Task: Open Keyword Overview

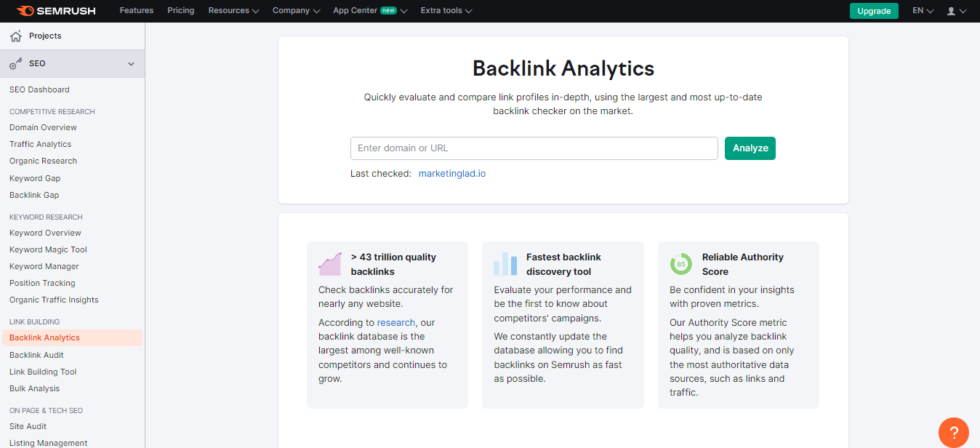Action: tap(45, 233)
